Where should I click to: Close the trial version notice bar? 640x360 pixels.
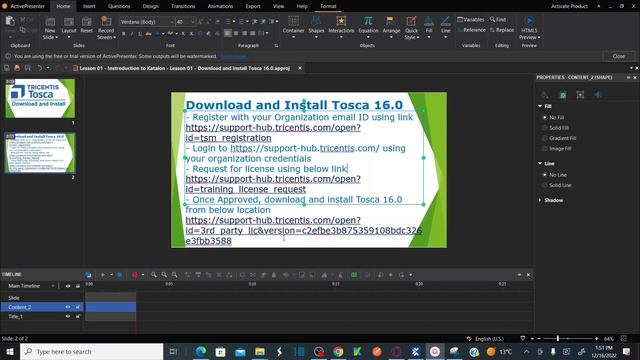coord(618,56)
